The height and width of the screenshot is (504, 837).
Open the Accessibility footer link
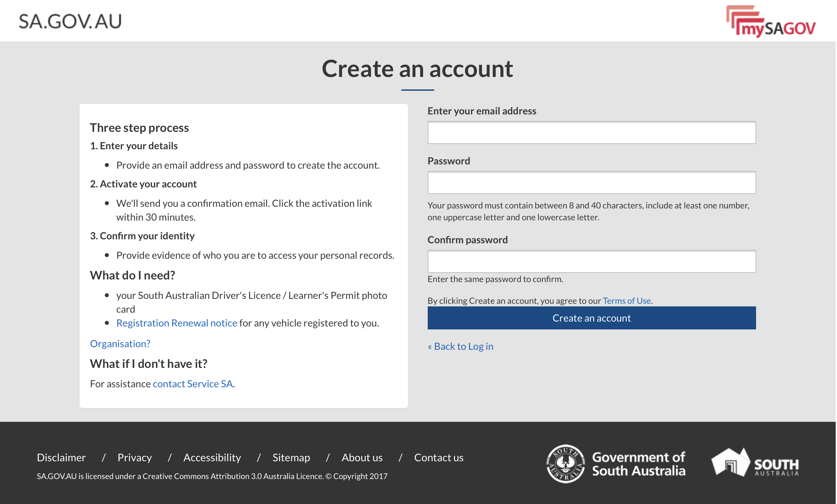click(x=212, y=458)
